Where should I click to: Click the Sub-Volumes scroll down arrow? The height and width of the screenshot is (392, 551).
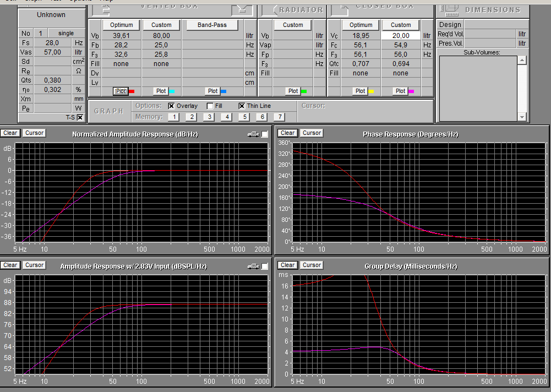(522, 117)
